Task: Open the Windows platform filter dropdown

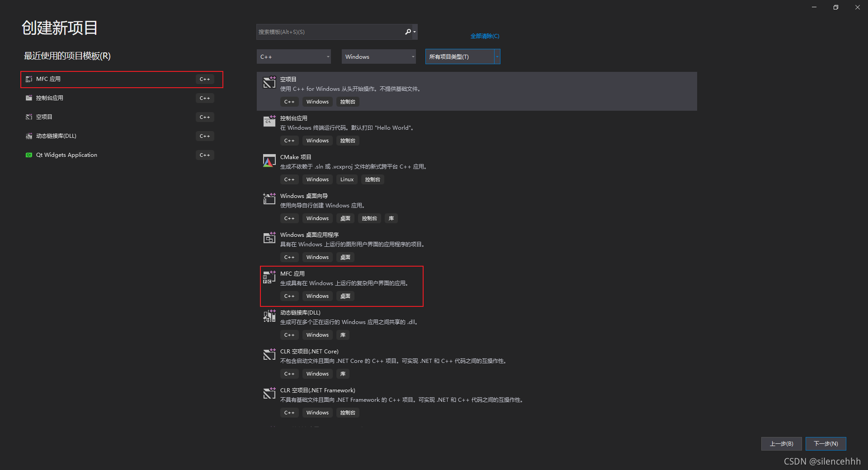Action: click(379, 56)
